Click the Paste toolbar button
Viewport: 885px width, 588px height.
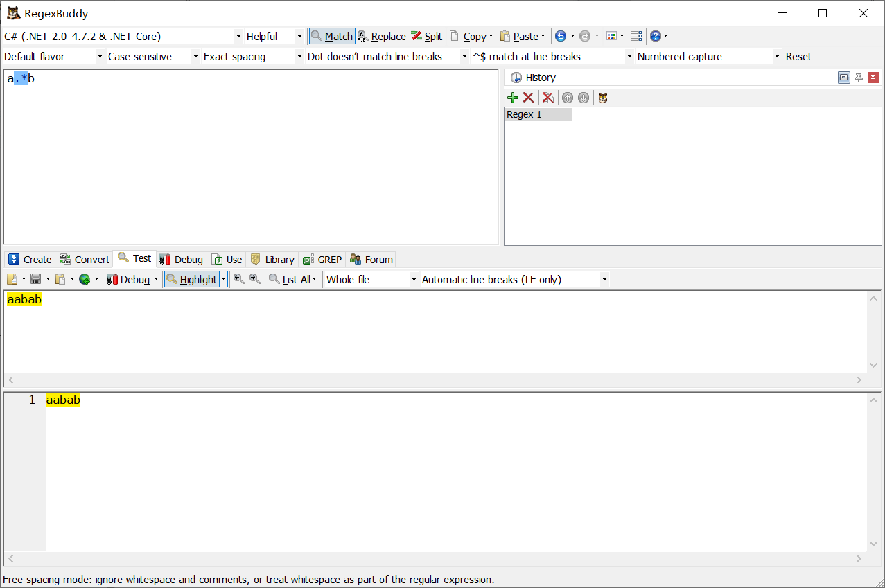pos(519,36)
